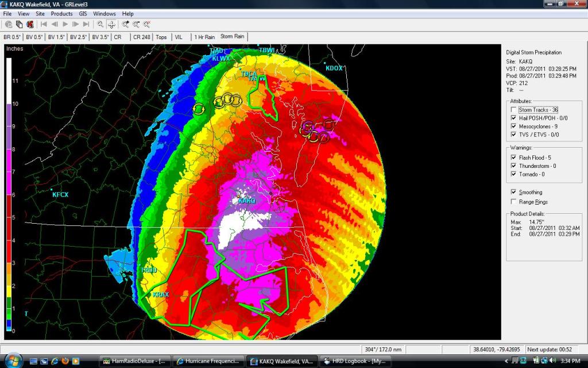Viewport: 588px width, 368px height.
Task: Click the red exit toolbar icon
Action: click(x=30, y=24)
